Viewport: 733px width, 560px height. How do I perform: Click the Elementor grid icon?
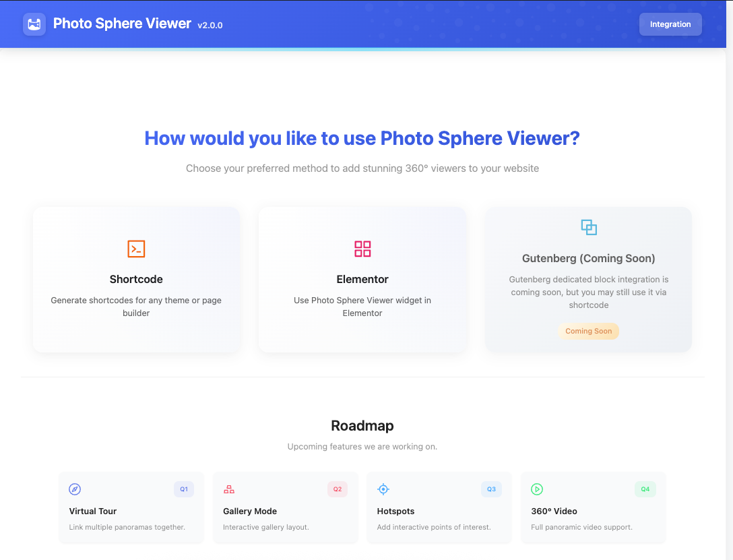362,249
